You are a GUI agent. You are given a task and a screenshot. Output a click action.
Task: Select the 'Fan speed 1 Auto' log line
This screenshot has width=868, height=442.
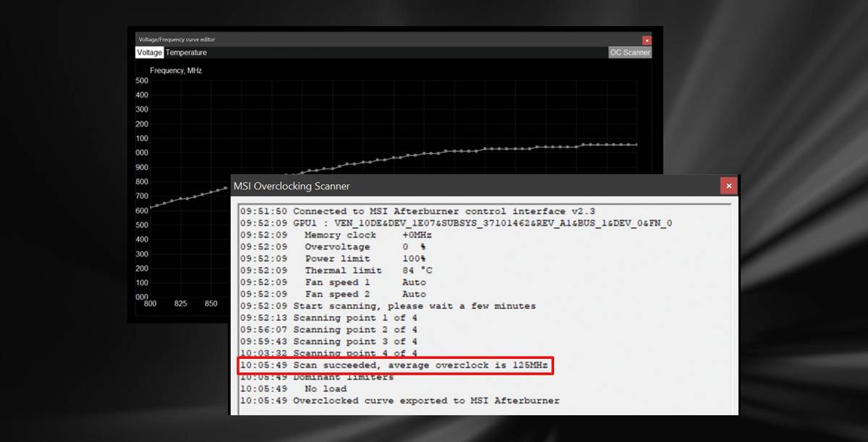(333, 282)
